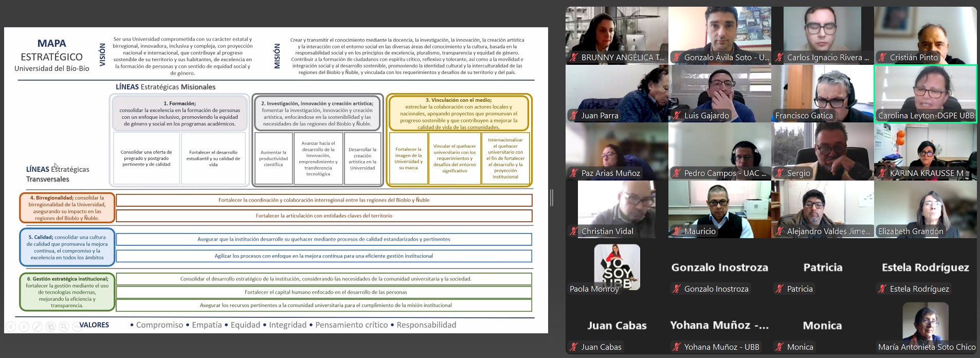Click 'Desarrollar la creación artística en la Universidad' box

362,158
